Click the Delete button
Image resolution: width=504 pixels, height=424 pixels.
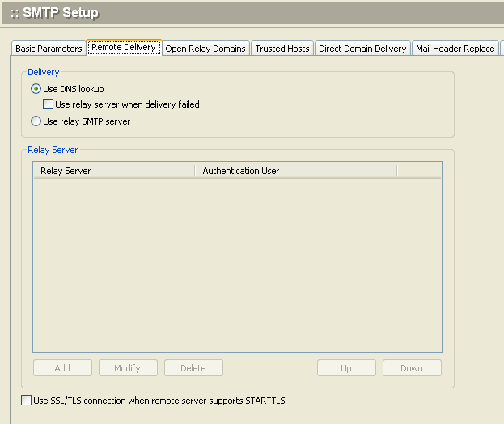click(193, 368)
